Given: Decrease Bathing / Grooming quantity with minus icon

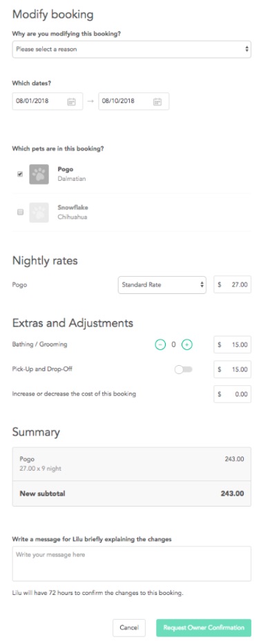Looking at the screenshot, I should (x=160, y=344).
